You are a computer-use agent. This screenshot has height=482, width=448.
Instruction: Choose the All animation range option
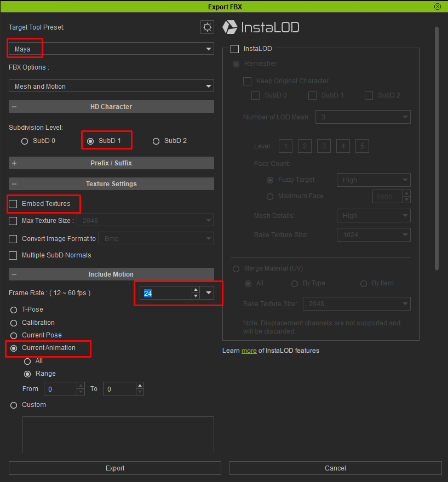tap(27, 361)
